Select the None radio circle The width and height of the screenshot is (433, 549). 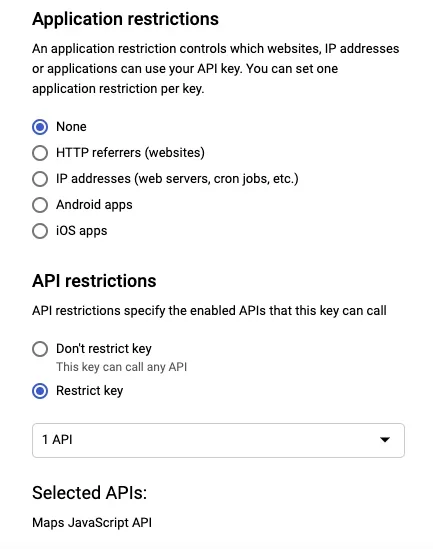click(40, 127)
